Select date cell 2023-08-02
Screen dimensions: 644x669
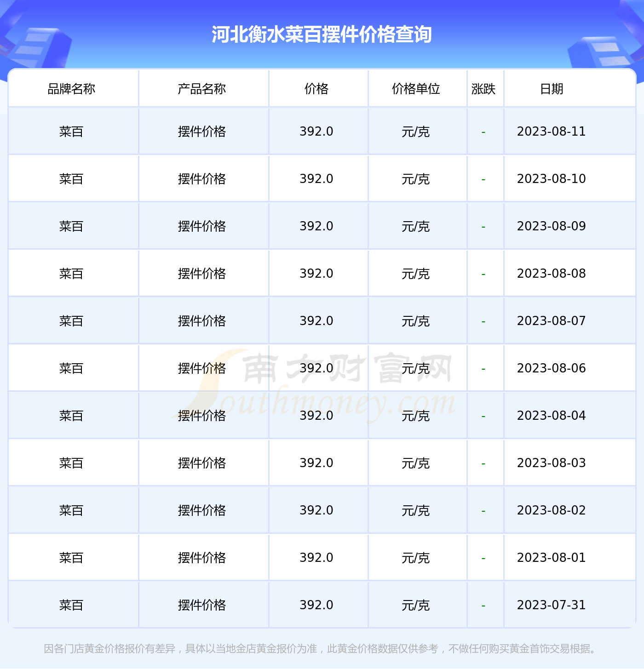(x=552, y=510)
